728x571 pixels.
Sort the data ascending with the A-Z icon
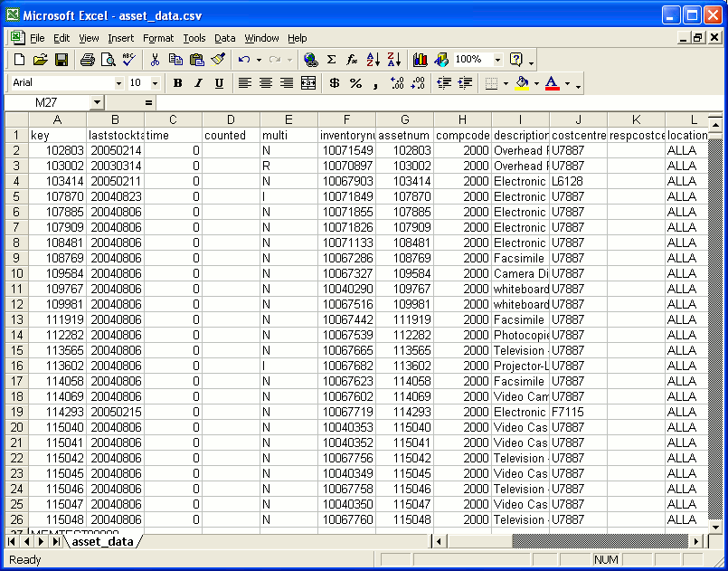372,60
